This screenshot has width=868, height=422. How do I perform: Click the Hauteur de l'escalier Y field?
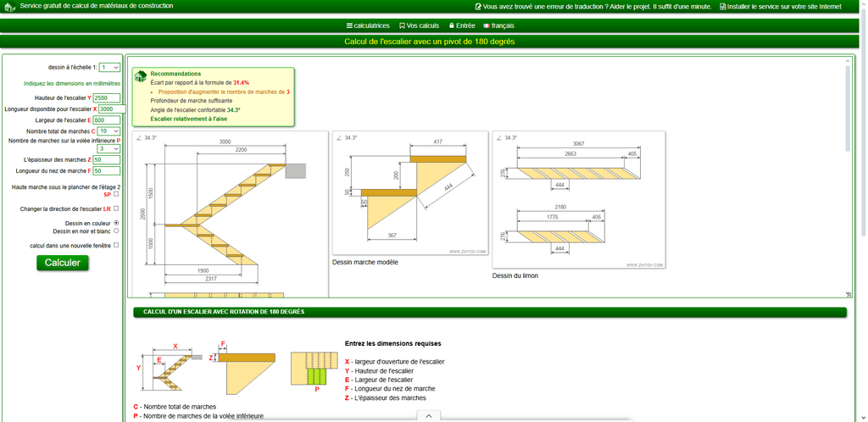(x=106, y=98)
